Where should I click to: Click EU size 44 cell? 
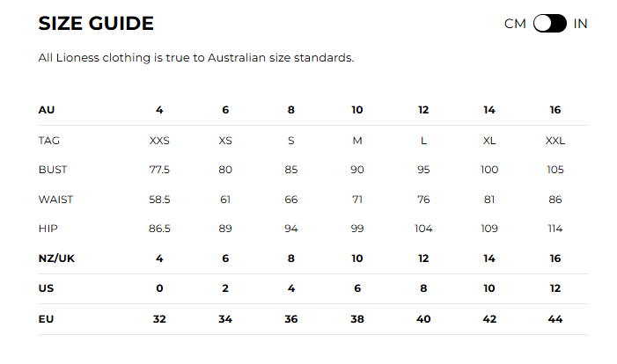pyautogui.click(x=555, y=319)
